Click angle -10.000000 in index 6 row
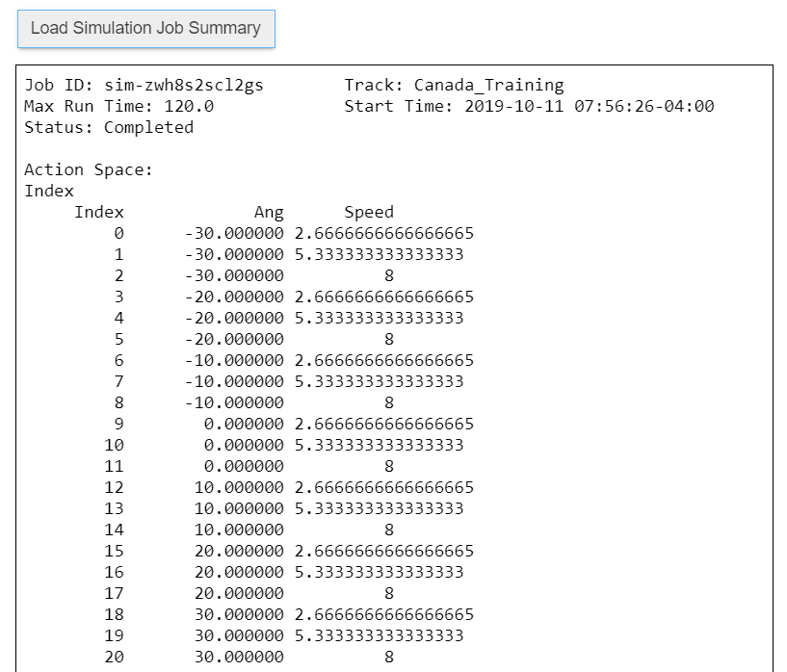The height and width of the screenshot is (672, 787). coord(234,361)
